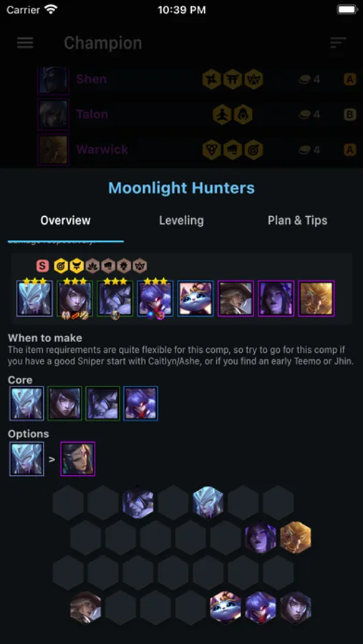Select first three-star champion in team row
Viewport: 363px width, 644px height.
(x=34, y=298)
